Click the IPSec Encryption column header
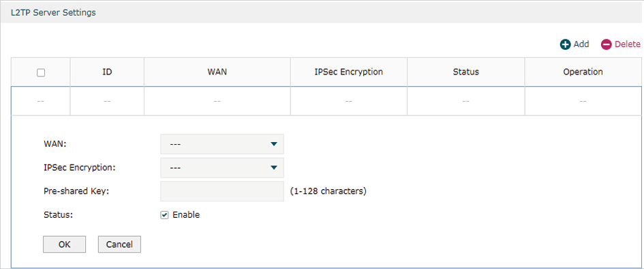Viewport: 644px width, 269px height. (x=349, y=72)
